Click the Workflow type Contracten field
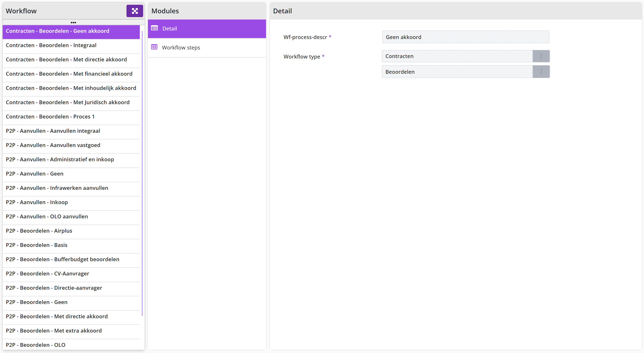 click(457, 56)
